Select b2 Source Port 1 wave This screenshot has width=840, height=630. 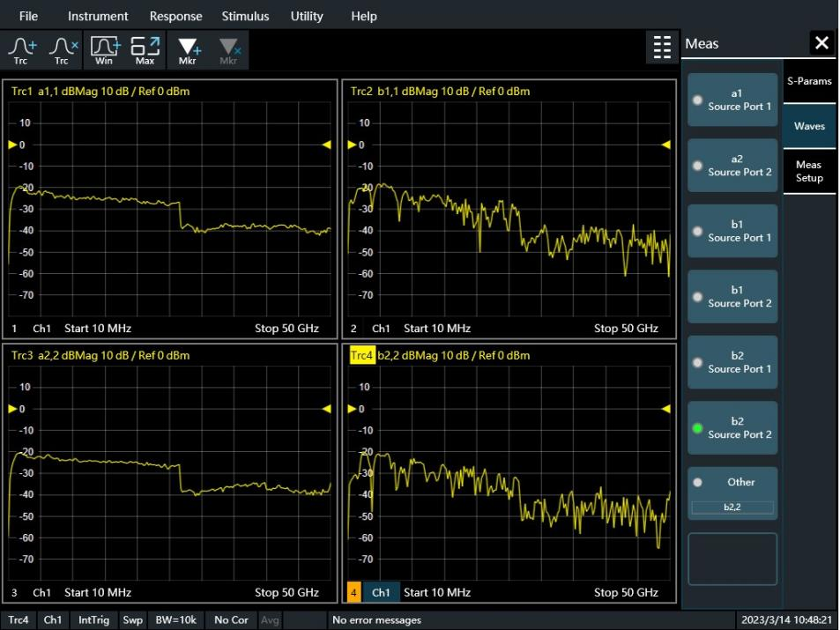(x=732, y=362)
